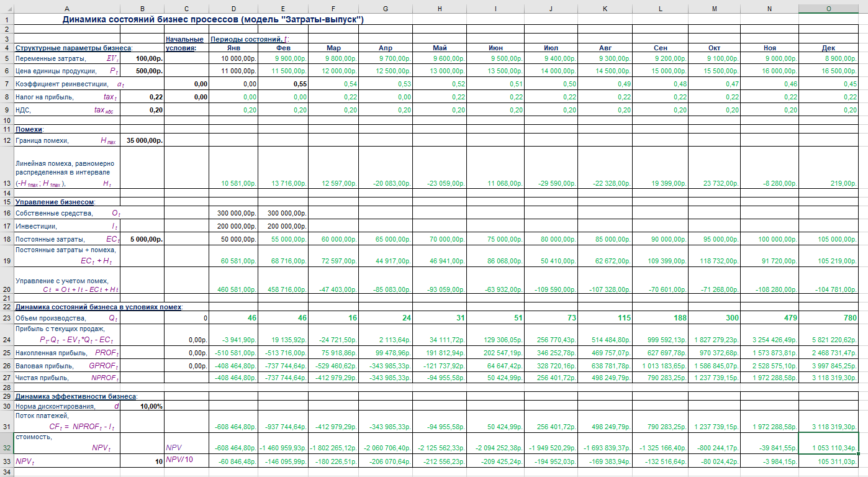This screenshot has height=477, width=868.
Task: Select NPV cell -800 244,17р. under Окт
Action: [714, 443]
